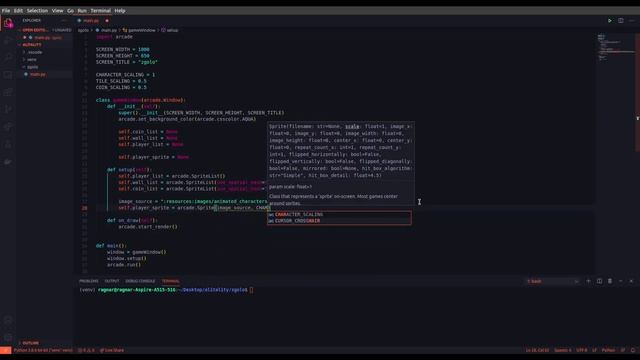Split the editor to the right
Image resolution: width=640 pixels, height=360 pixels.
620,20
